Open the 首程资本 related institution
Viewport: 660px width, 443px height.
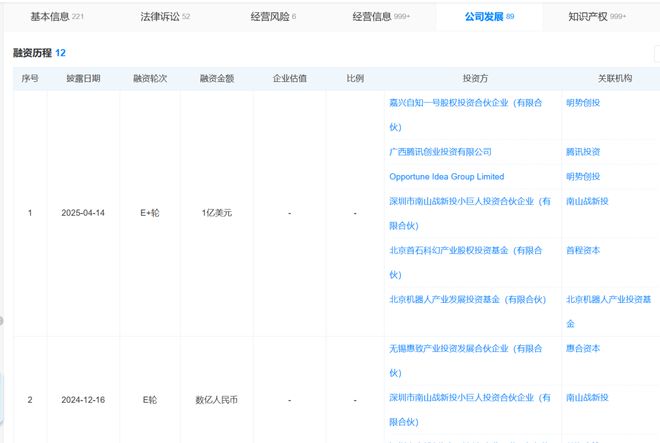pyautogui.click(x=583, y=250)
